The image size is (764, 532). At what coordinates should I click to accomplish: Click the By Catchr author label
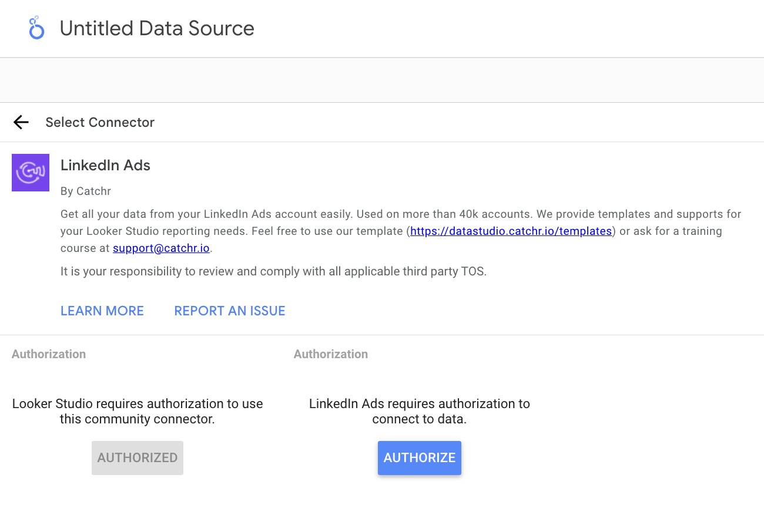(x=85, y=191)
